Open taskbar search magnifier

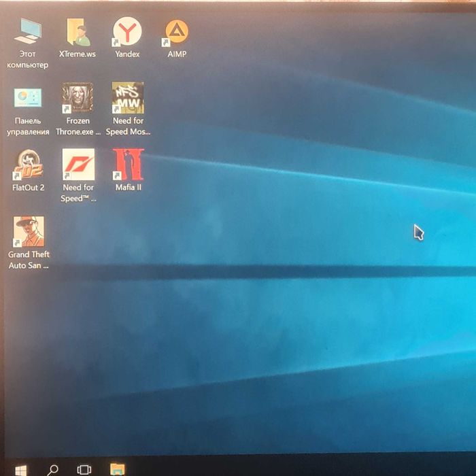point(53,470)
